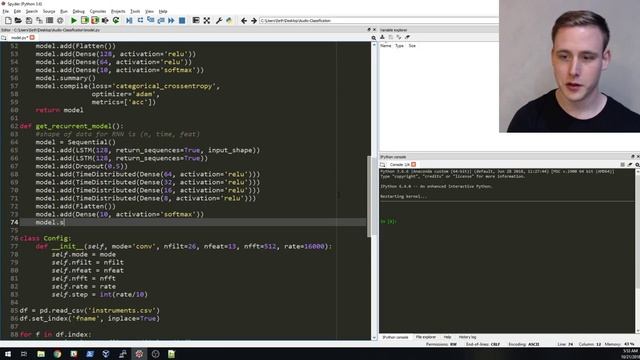
Task: Open a file with the folder icon
Action: point(18,20)
